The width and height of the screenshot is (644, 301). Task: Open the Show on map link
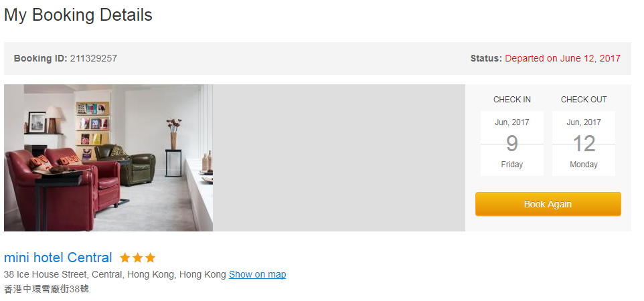(258, 274)
